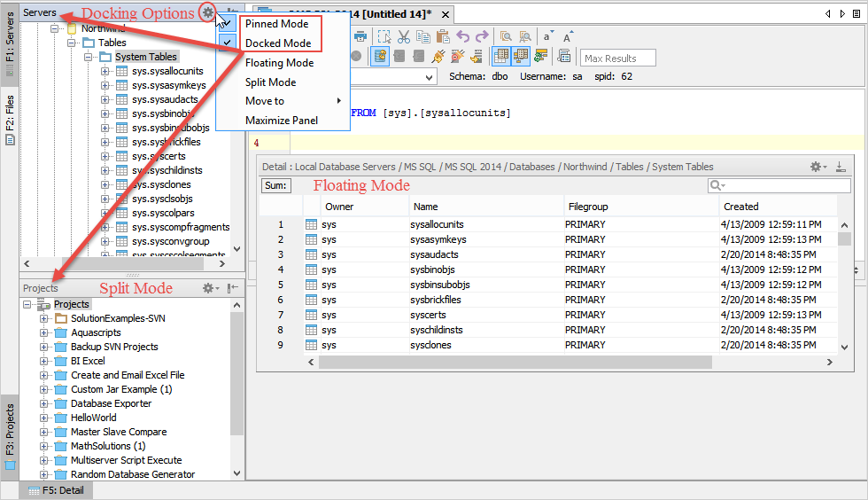Click the F5: Detail bottom tab
Viewport: 868px width, 500px height.
pos(56,490)
